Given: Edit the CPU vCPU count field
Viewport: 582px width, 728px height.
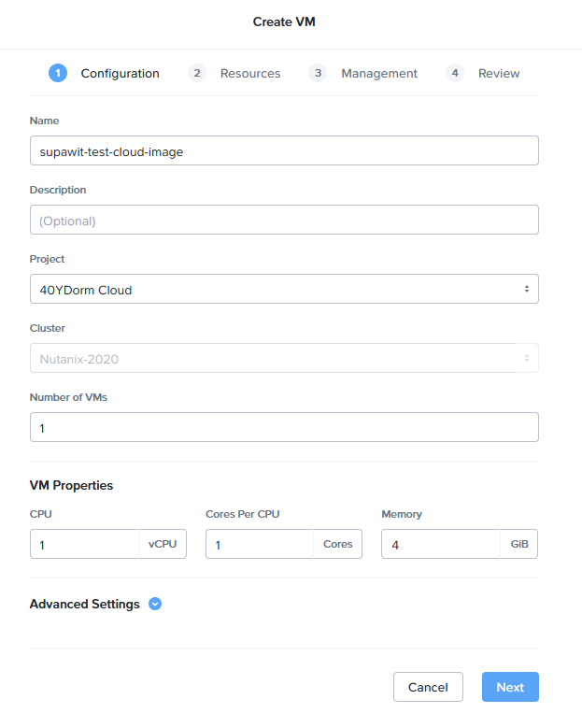Looking at the screenshot, I should (85, 544).
